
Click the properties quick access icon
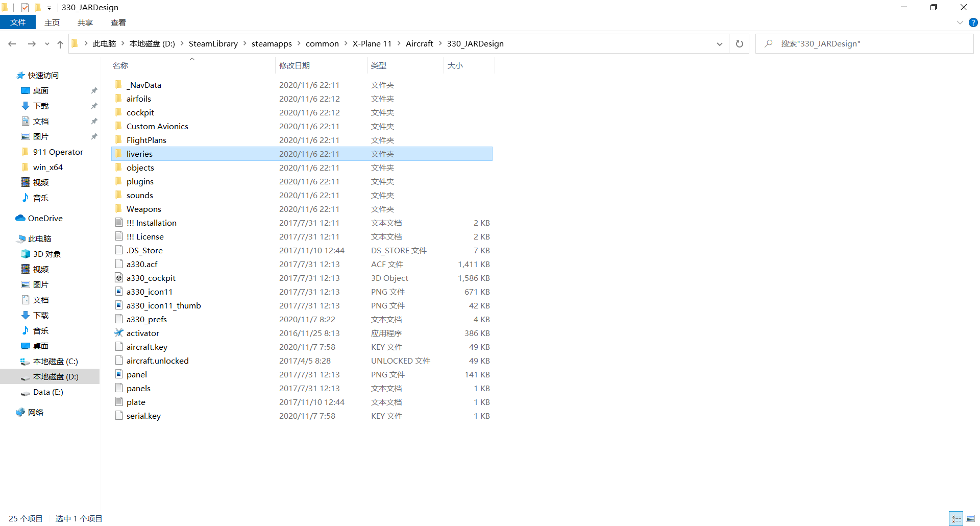[24, 7]
